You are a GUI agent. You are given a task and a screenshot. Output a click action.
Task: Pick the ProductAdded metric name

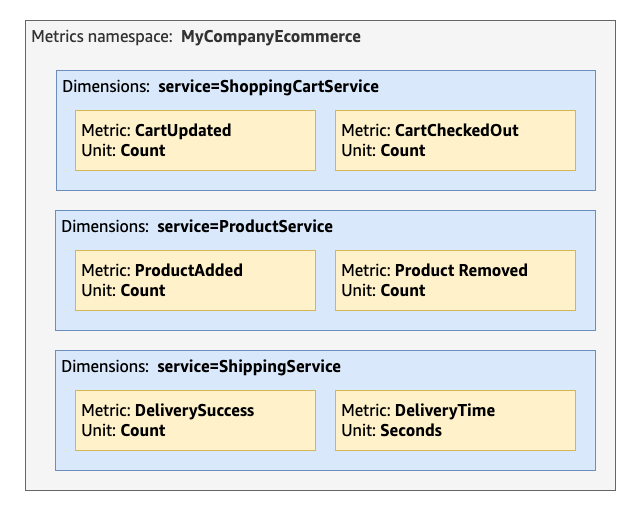(x=189, y=271)
